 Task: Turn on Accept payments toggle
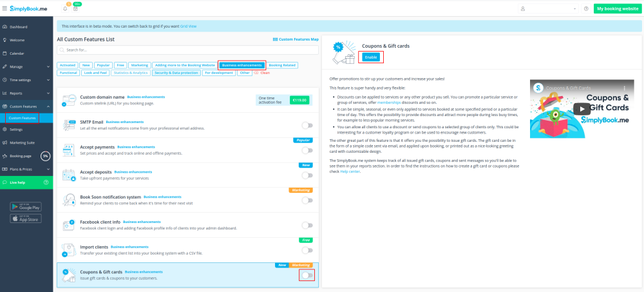[x=307, y=150]
